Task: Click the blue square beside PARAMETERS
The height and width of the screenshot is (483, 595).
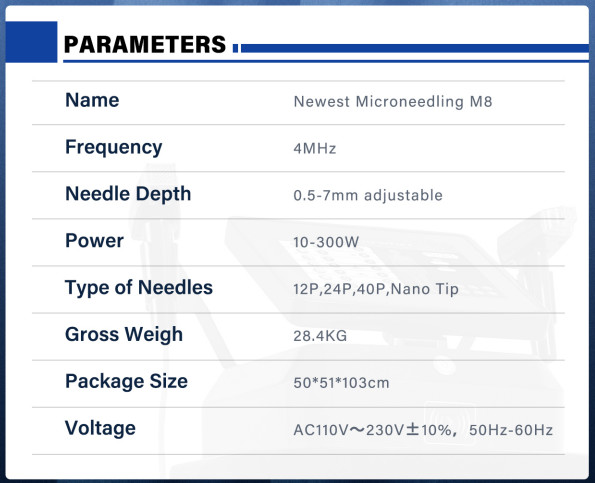Action: coord(31,42)
